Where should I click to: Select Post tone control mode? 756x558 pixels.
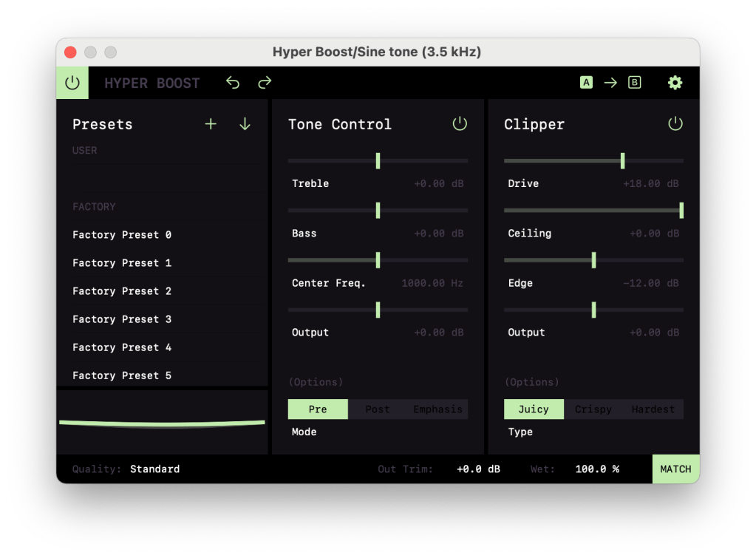point(378,409)
